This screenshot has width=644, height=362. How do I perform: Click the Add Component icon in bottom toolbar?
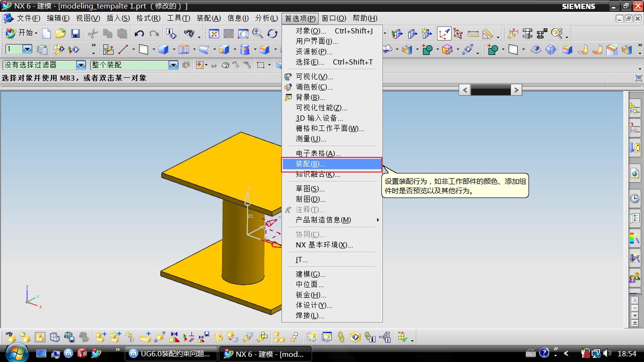(101, 337)
